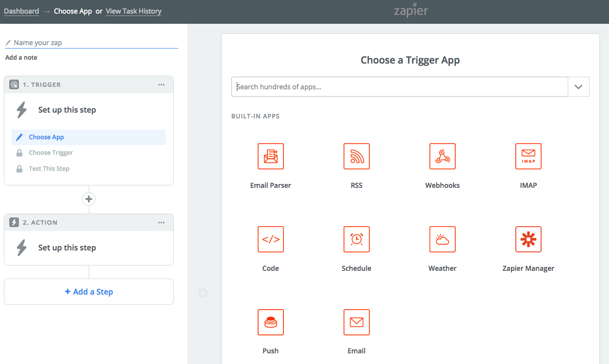Select Choose App in the Trigger step
The width and height of the screenshot is (609, 364).
pos(89,137)
